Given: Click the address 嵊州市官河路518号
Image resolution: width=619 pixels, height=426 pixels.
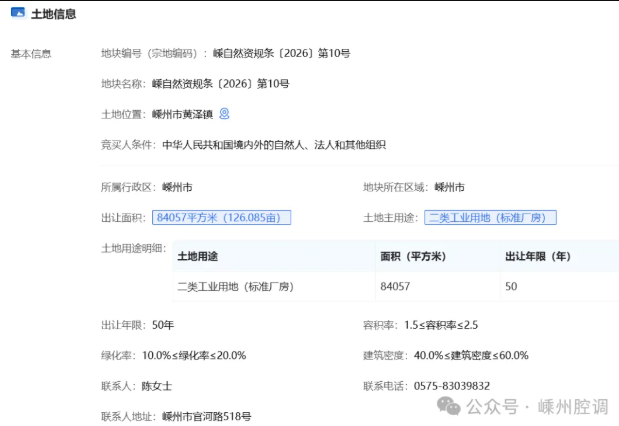Looking at the screenshot, I should (206, 415).
